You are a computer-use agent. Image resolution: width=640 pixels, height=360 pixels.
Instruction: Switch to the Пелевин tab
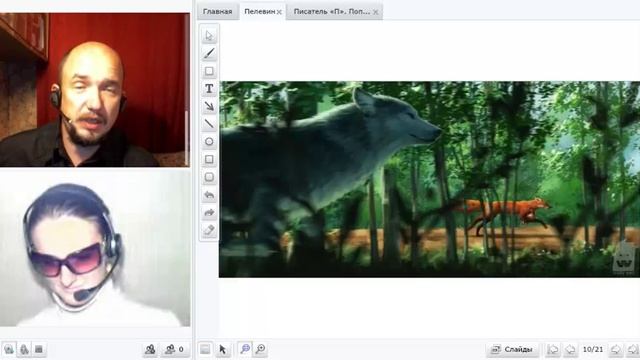point(259,11)
